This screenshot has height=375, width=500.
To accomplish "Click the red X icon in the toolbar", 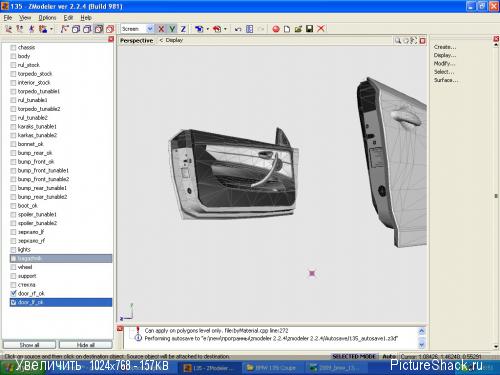I will tap(321, 29).
